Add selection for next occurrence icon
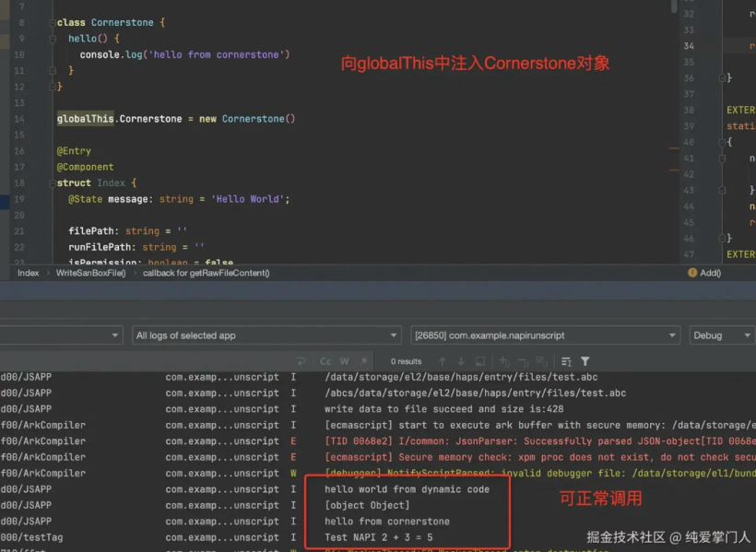Image resolution: width=756 pixels, height=552 pixels. (x=503, y=361)
